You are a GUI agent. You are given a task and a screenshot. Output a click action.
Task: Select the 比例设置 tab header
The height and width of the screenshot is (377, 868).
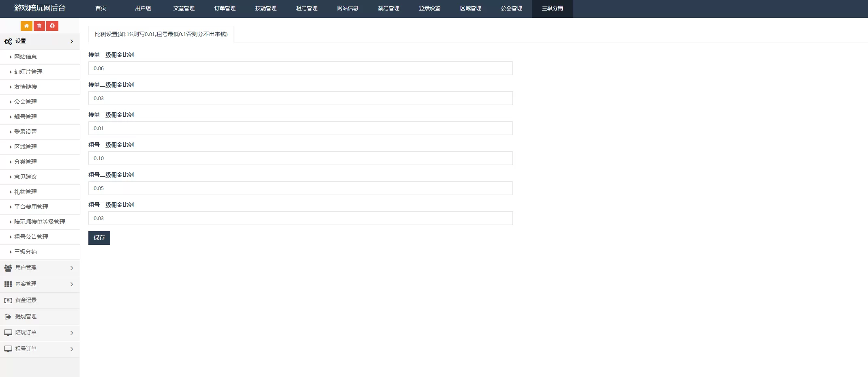(161, 34)
